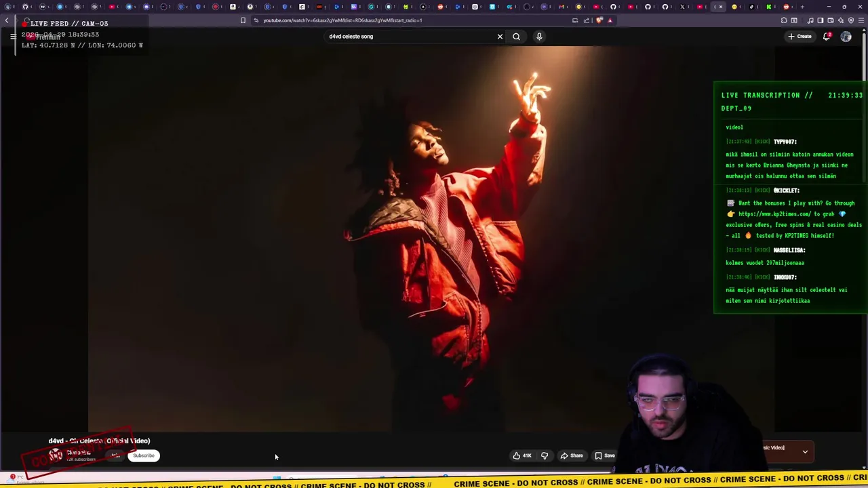Click the kp2times.com link in chat
This screenshot has width=868, height=488.
point(774,214)
